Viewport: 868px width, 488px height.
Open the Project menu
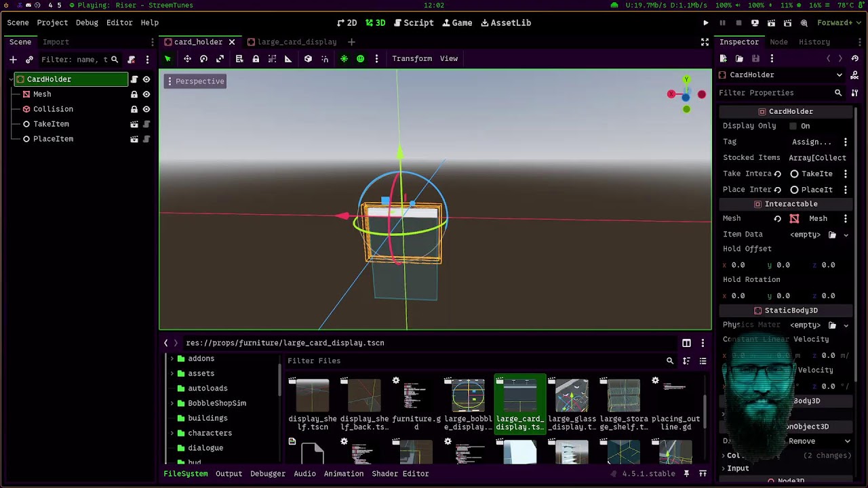(x=52, y=23)
